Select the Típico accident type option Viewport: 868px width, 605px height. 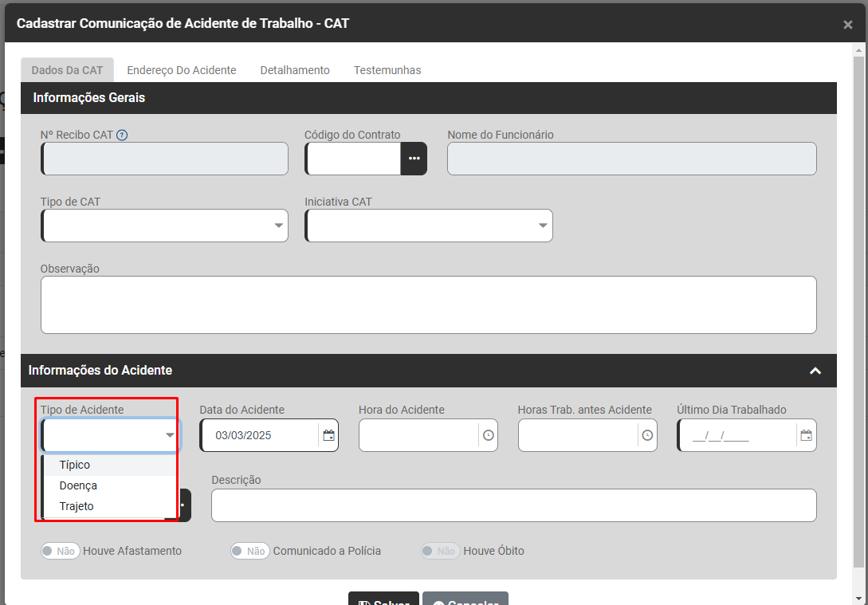point(110,466)
